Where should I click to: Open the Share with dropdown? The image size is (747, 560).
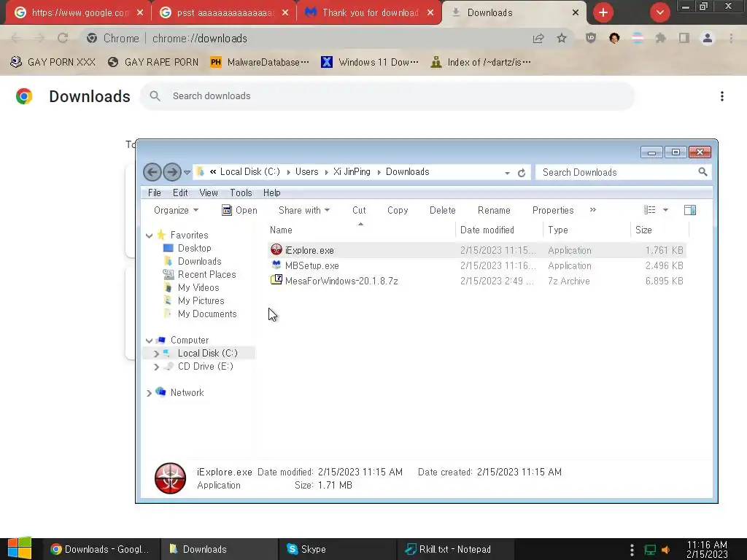[304, 211]
